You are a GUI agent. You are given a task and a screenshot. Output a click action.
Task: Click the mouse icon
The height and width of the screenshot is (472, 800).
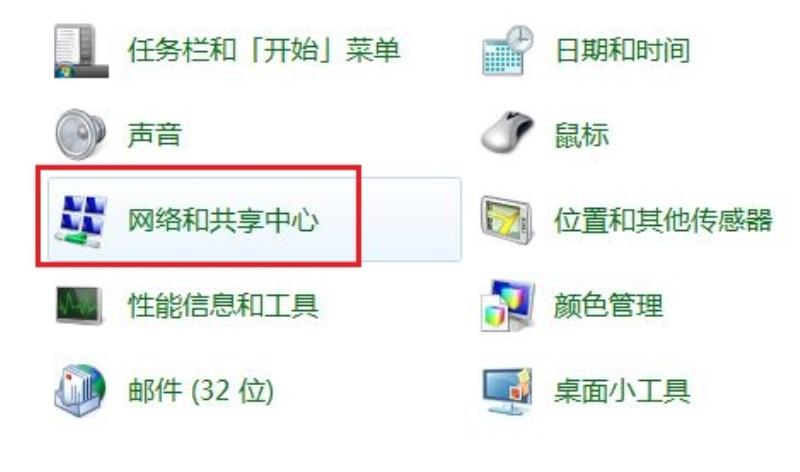[x=507, y=132]
